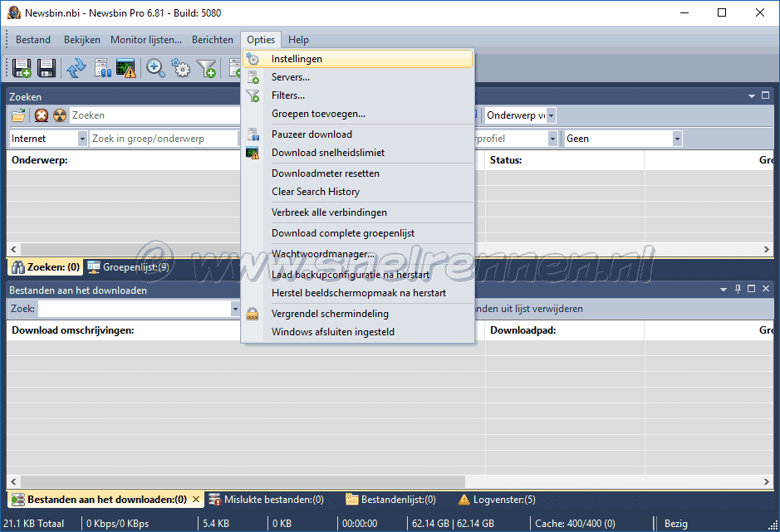This screenshot has width=780, height=532.
Task: Open the downloads panel options arrow
Action: (x=724, y=290)
